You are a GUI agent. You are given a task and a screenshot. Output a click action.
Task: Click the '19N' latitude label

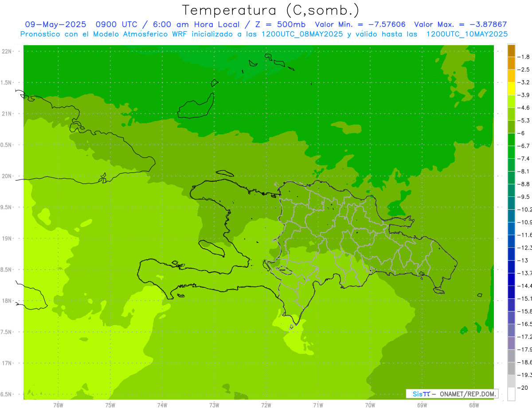click(7, 239)
